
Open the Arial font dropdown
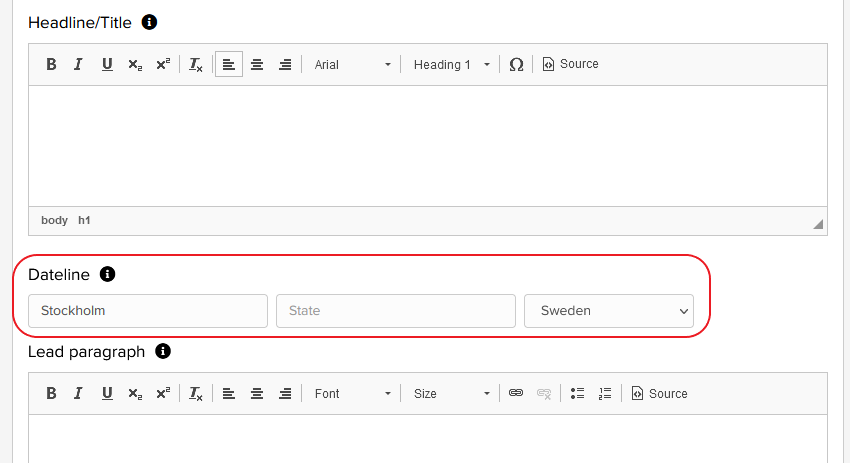352,65
